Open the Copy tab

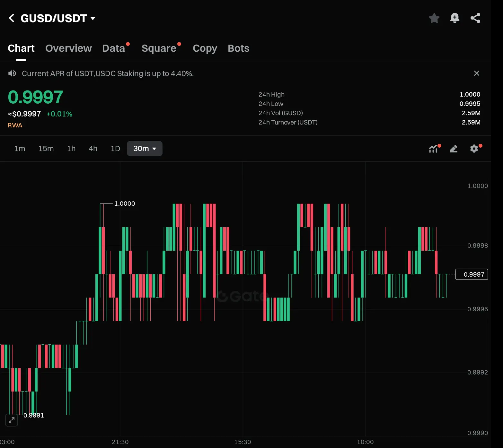[x=205, y=48]
